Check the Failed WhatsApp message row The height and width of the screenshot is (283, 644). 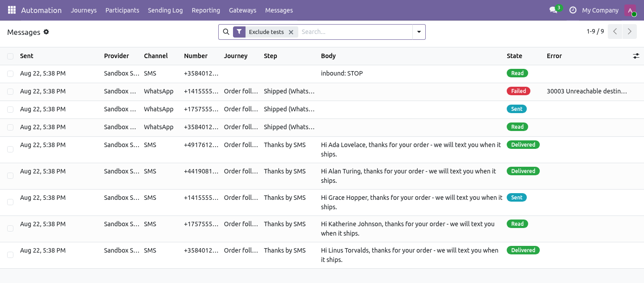click(10, 92)
